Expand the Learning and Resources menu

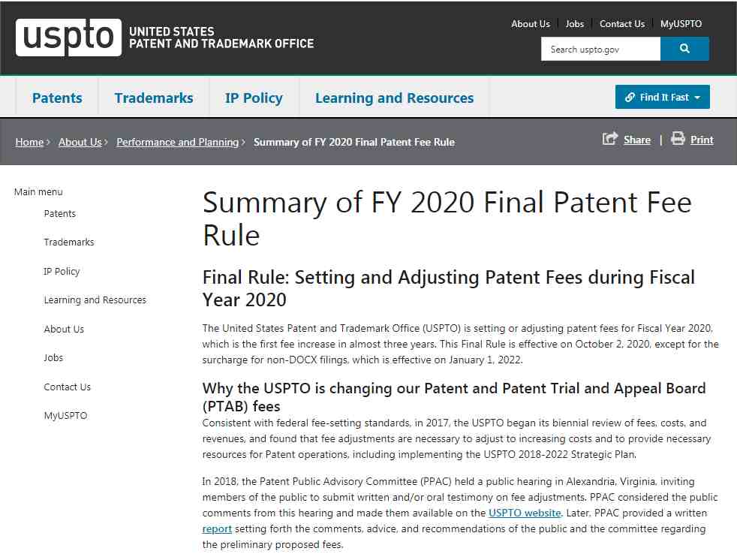point(394,98)
